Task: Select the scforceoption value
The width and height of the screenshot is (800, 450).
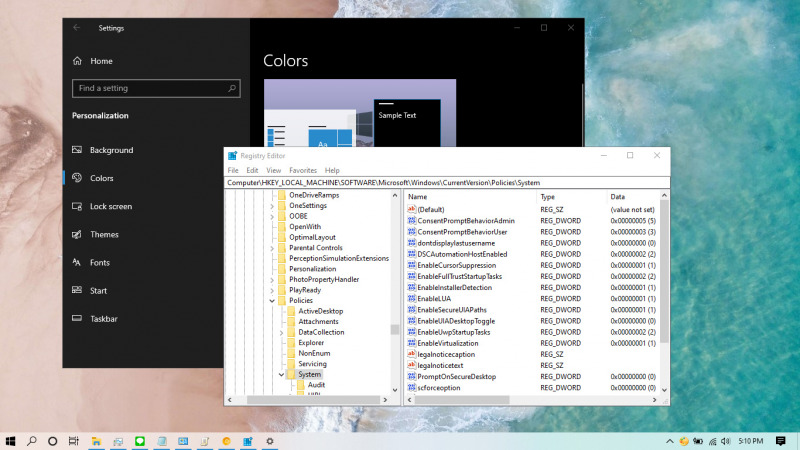Action: 439,388
